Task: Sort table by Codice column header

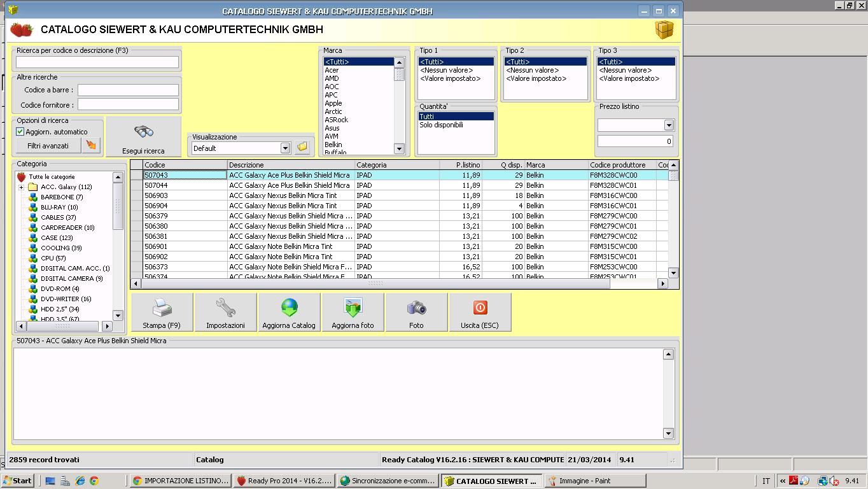Action: tap(185, 165)
